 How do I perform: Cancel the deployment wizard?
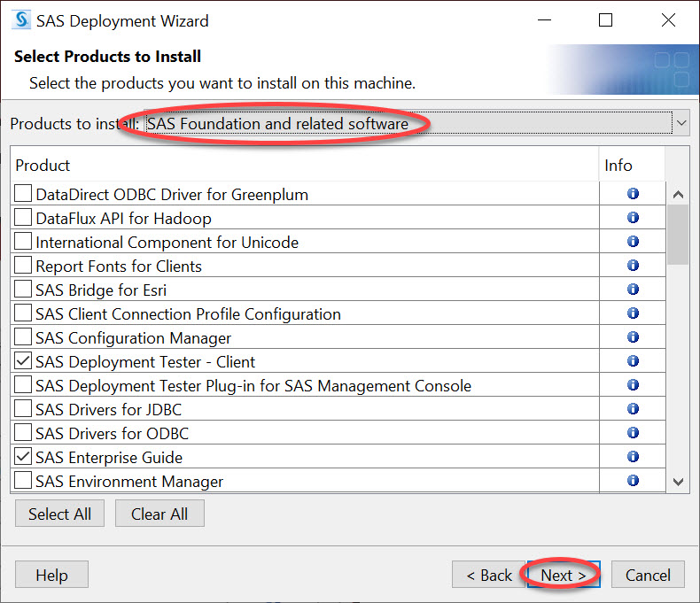pos(648,575)
